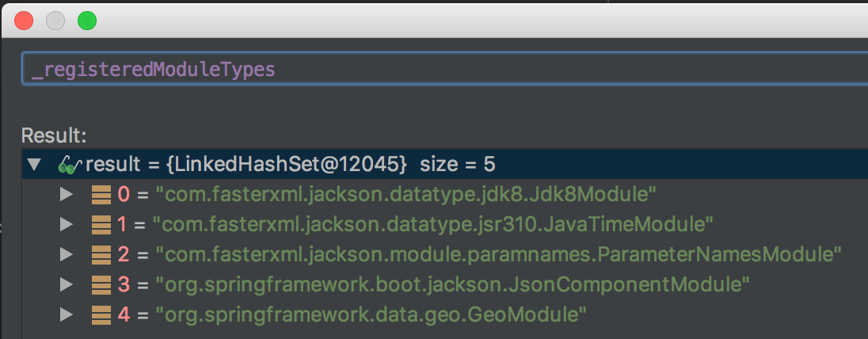The height and width of the screenshot is (339, 868).
Task: Select the ParameterNamesModule string value
Action: (498, 254)
